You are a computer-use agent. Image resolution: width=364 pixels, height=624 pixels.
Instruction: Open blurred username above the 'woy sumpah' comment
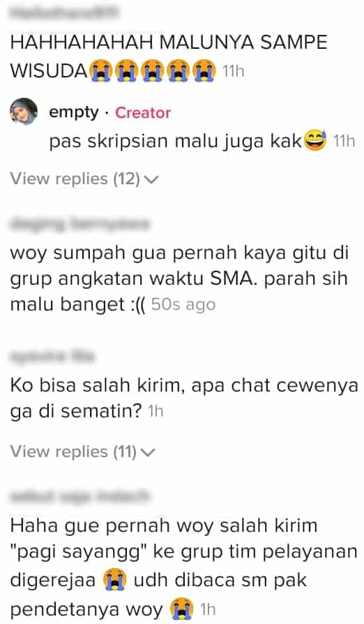[79, 223]
